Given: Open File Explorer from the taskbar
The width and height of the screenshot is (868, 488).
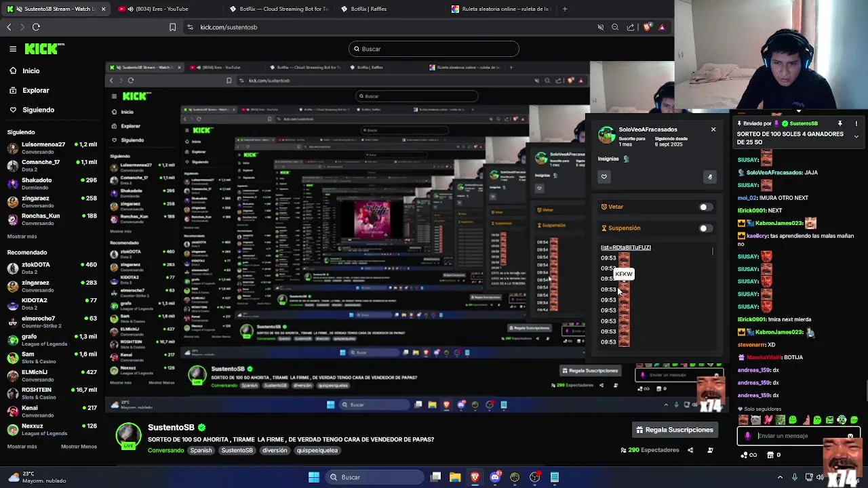Looking at the screenshot, I should [455, 477].
